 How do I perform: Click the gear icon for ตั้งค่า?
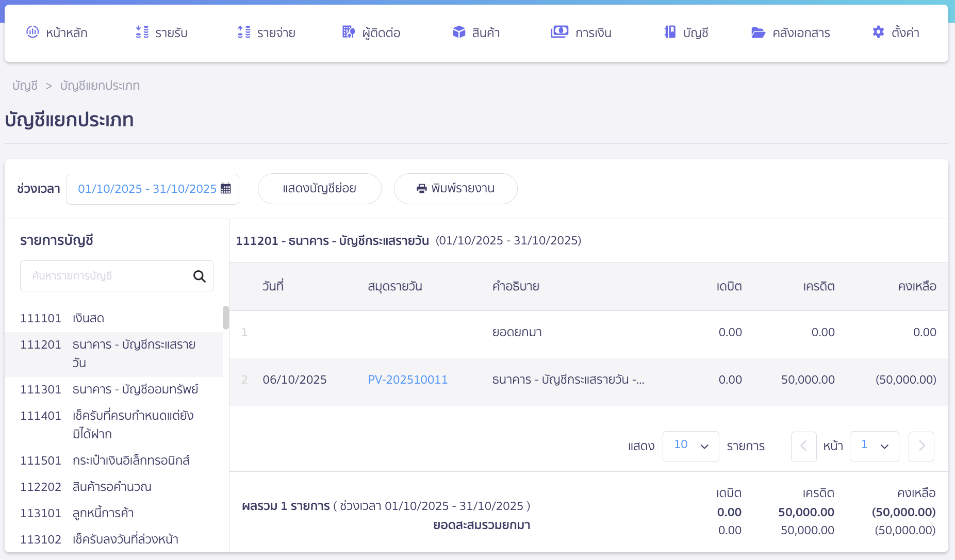878,32
